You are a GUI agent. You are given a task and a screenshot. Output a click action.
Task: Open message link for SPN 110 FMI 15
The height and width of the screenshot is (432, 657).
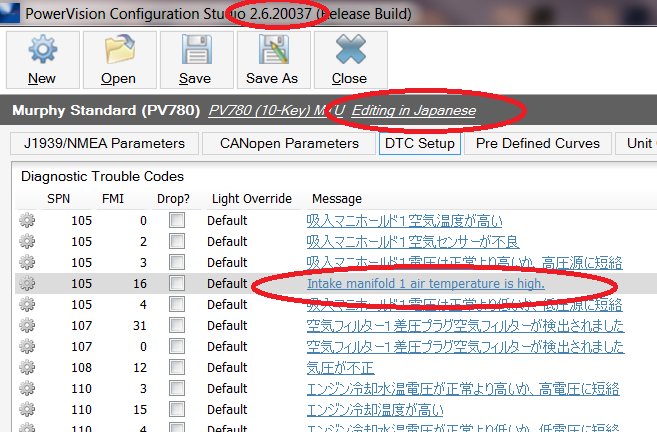tap(375, 409)
